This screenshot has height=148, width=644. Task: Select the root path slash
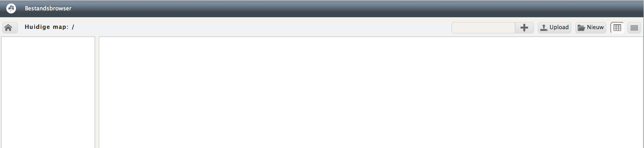click(73, 27)
